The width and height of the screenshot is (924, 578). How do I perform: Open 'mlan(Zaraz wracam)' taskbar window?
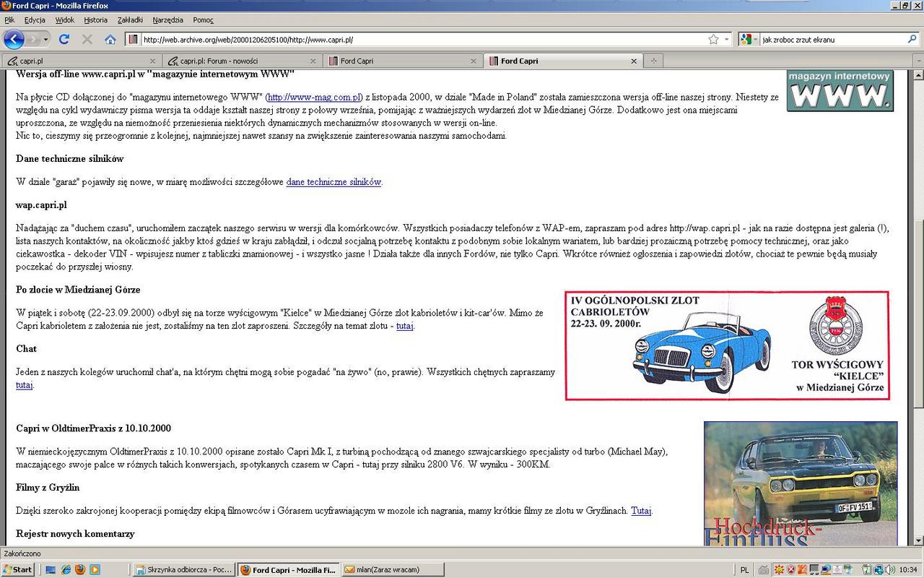coord(392,569)
